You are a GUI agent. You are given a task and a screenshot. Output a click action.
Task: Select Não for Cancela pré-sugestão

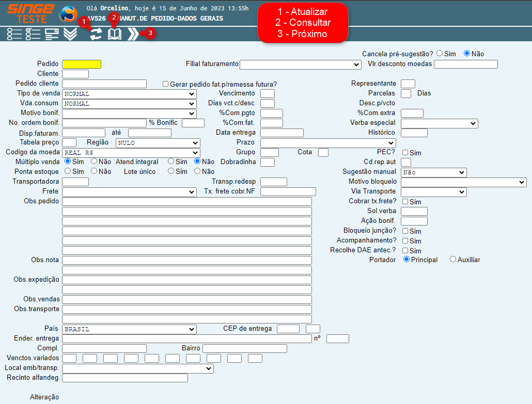tap(467, 53)
